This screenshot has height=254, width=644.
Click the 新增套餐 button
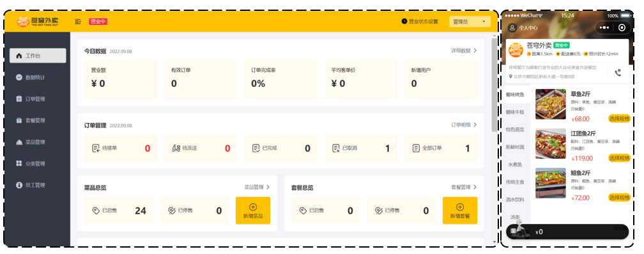pos(460,210)
